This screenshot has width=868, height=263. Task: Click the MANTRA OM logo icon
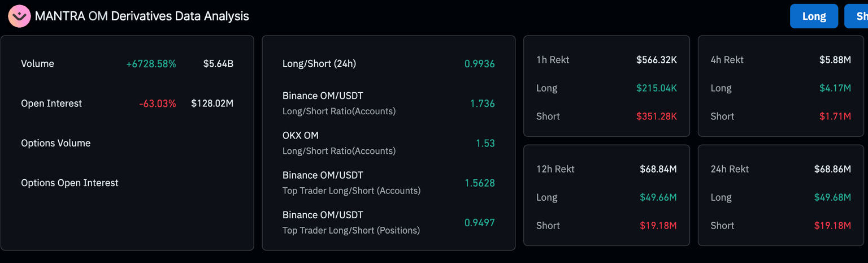point(19,16)
